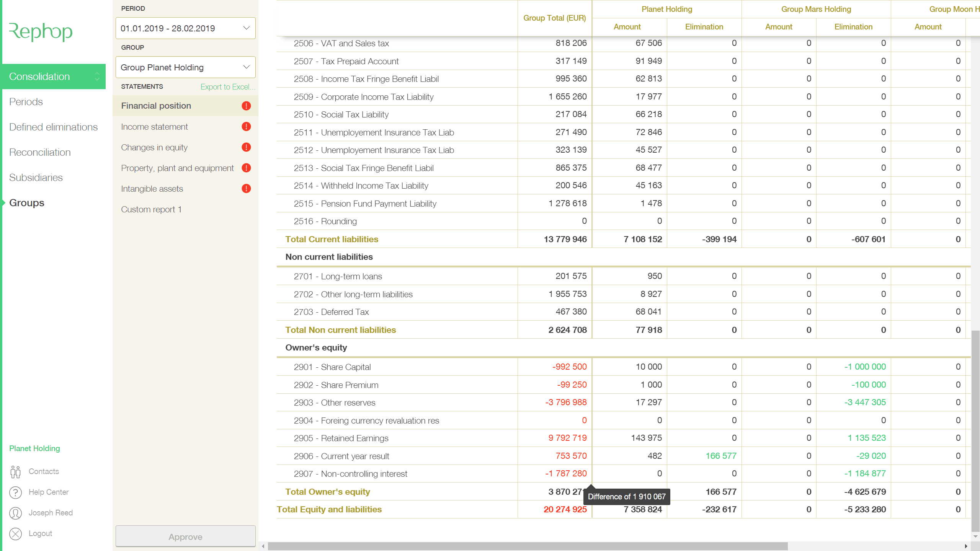Viewport: 980px width, 551px height.
Task: Click the horizontal scrollbar right arrow
Action: coord(966,546)
